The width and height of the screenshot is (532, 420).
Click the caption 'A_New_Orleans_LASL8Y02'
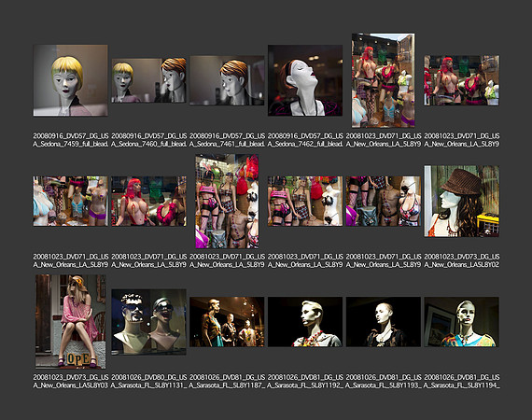(461, 264)
